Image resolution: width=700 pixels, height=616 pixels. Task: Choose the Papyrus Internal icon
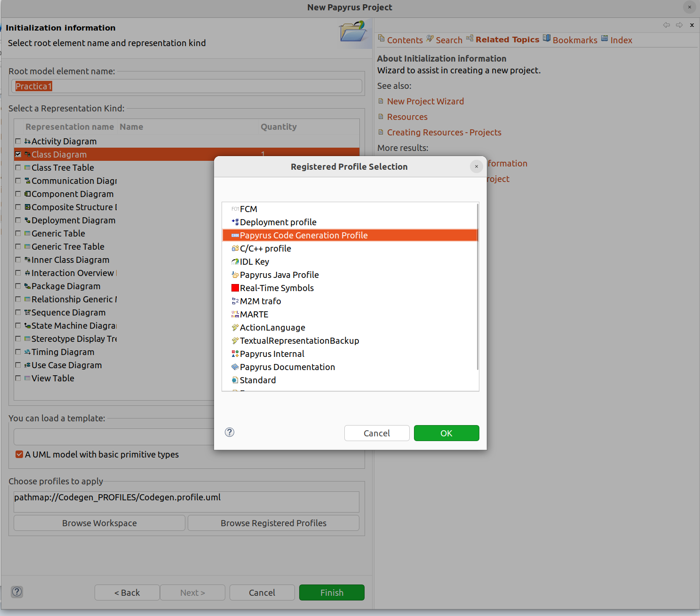pyautogui.click(x=235, y=354)
